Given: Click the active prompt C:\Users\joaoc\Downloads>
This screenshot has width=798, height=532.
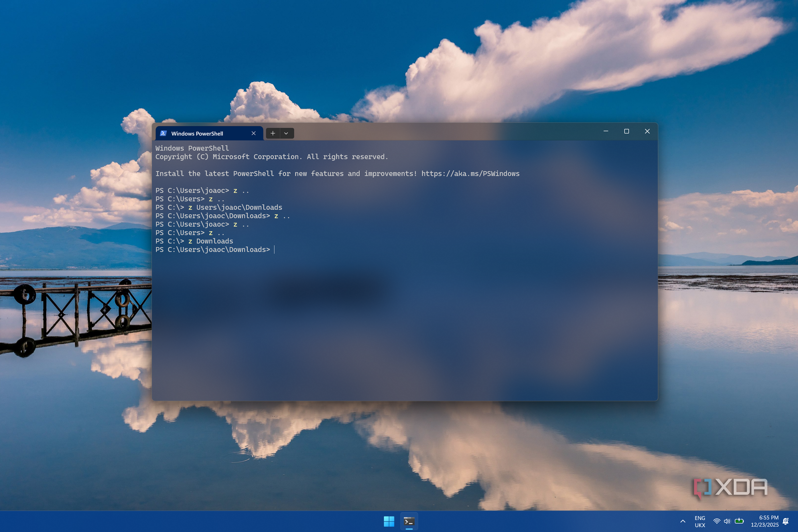Looking at the screenshot, I should pyautogui.click(x=213, y=250).
